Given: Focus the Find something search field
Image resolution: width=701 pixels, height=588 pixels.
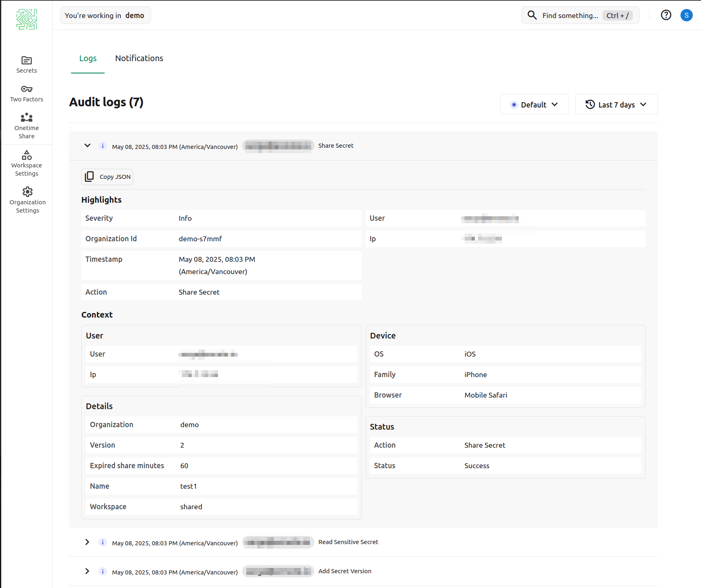Looking at the screenshot, I should [580, 15].
